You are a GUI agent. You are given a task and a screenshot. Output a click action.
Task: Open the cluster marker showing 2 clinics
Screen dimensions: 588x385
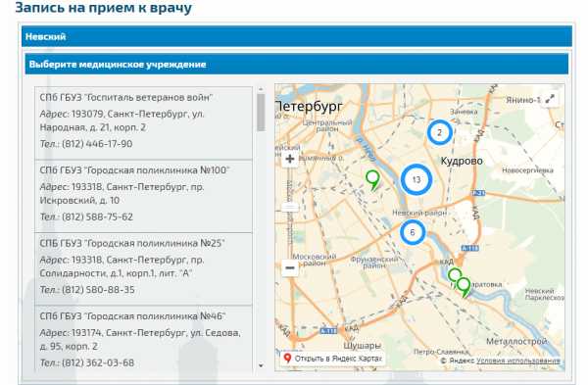439,132
